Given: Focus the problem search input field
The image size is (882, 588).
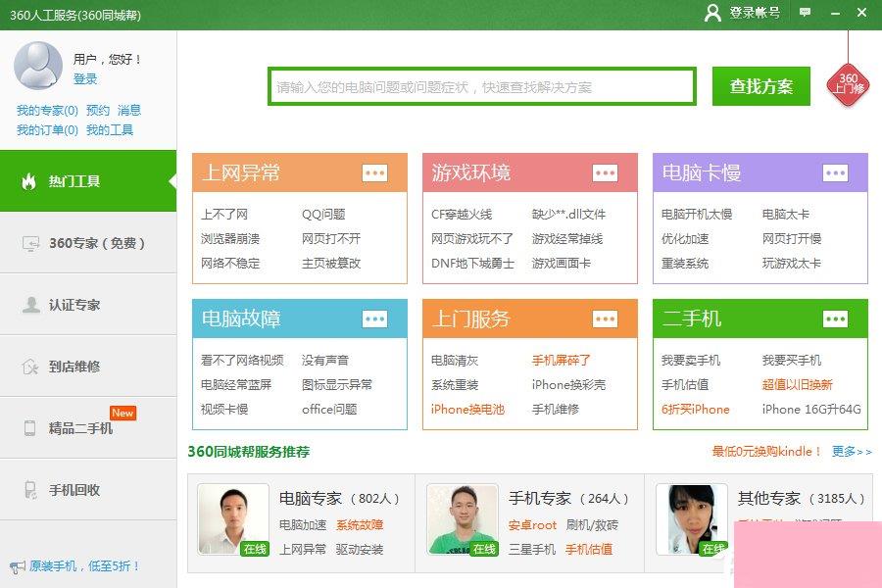Looking at the screenshot, I should [x=482, y=86].
